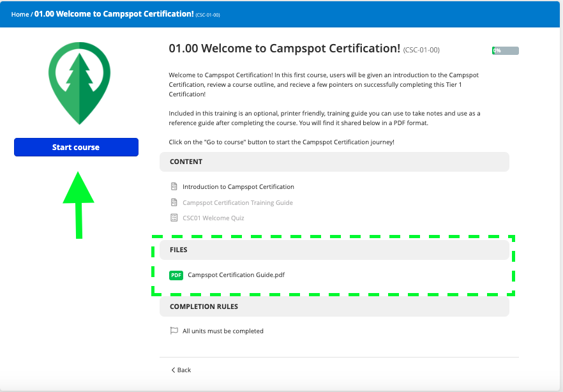
Task: Collapse the FILES section header
Action: [333, 250]
